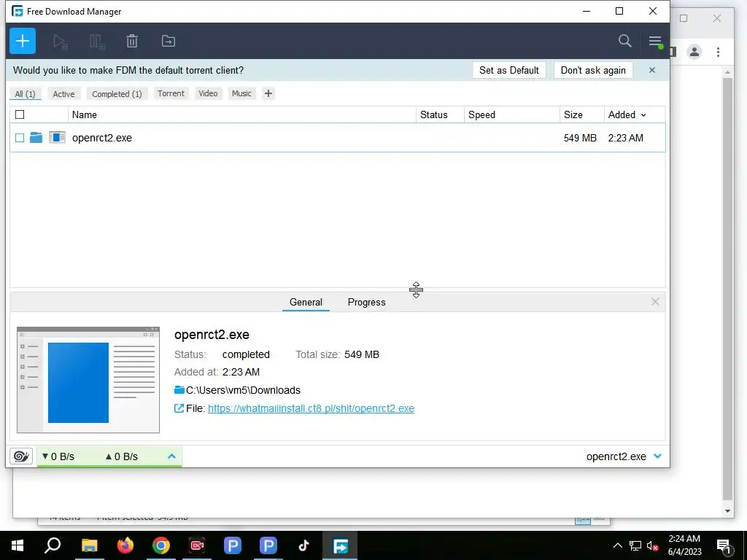
Task: Click file type icon in openrct2.exe row
Action: click(x=57, y=138)
